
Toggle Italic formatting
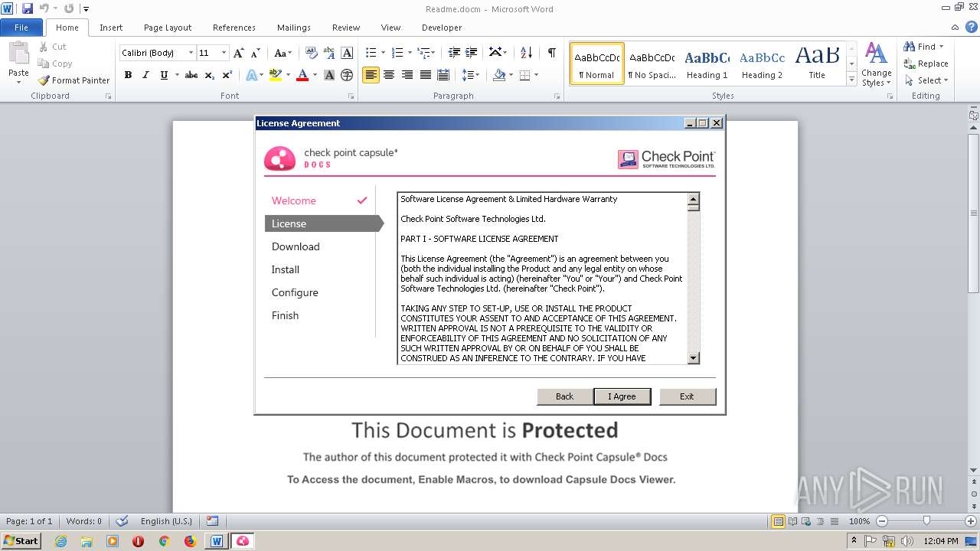click(145, 75)
